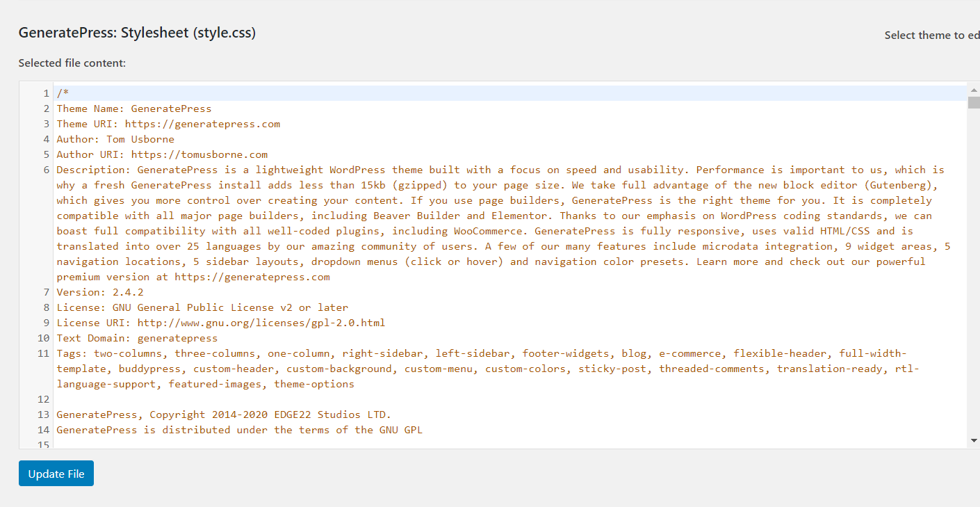
Task: Click the 'Text Domain: generatepress' line
Action: point(137,338)
